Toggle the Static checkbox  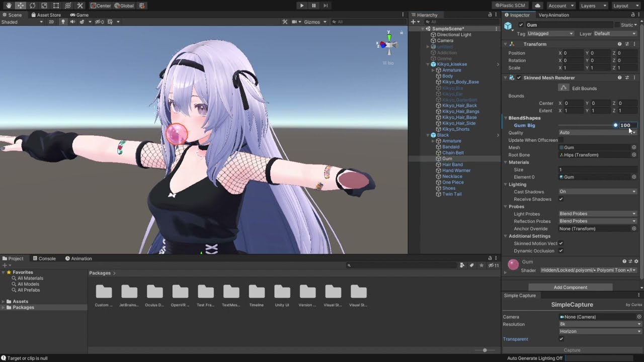[x=617, y=25]
